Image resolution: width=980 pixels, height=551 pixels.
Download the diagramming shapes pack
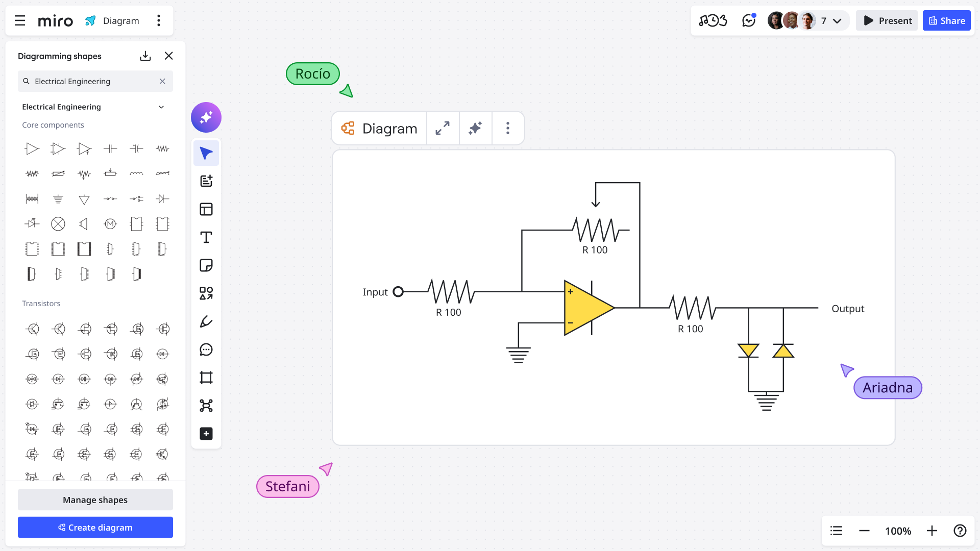click(145, 56)
